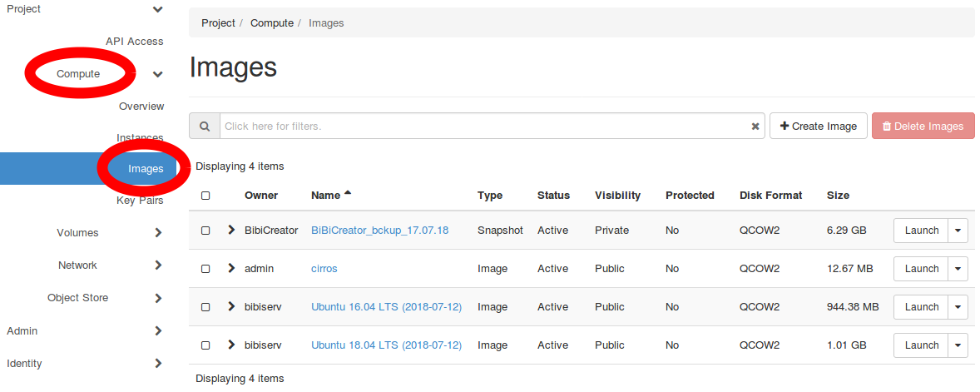The image size is (980, 392).
Task: Expand the Identity panel chevron
Action: click(x=158, y=364)
